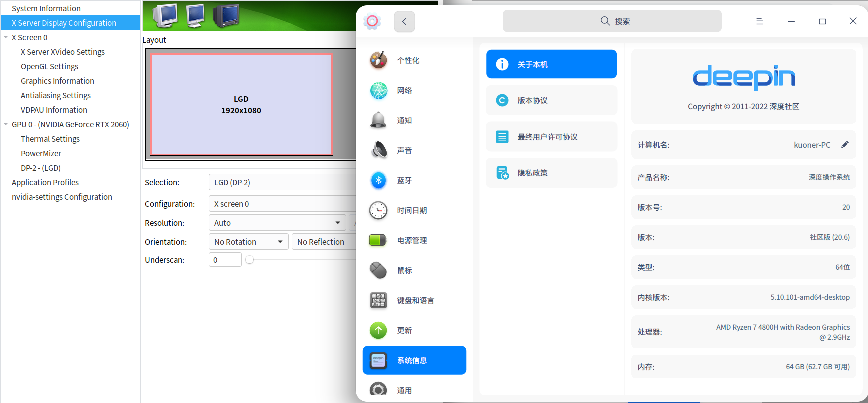Viewport: 868px width, 403px height.
Task: Open nvidia-settings Configuration page
Action: pyautogui.click(x=62, y=197)
